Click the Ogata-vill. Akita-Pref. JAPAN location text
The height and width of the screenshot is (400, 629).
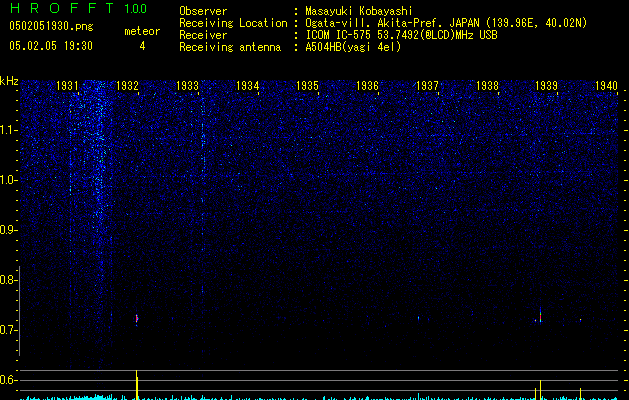point(446,23)
